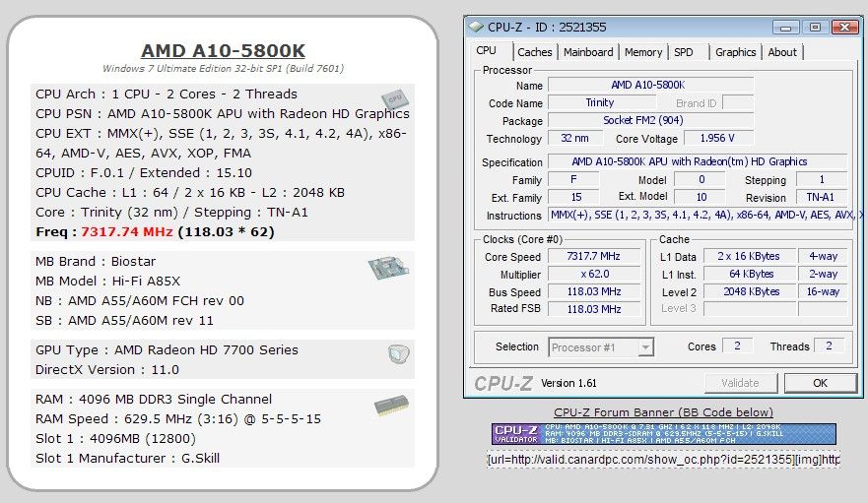Viewport: 868px width, 503px height.
Task: Open the About tab
Action: pyautogui.click(x=781, y=52)
